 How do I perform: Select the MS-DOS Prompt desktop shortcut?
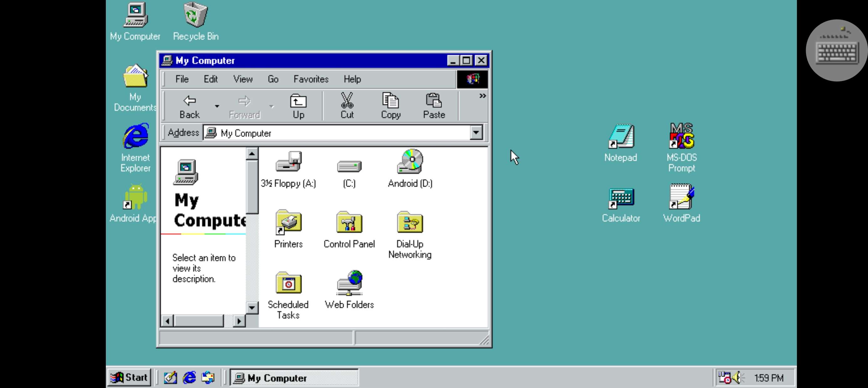[x=681, y=147]
